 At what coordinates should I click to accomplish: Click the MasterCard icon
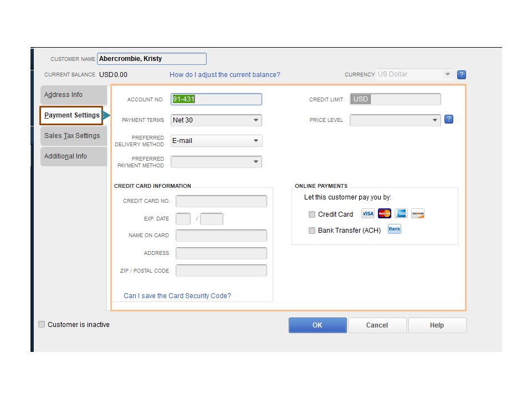(384, 213)
